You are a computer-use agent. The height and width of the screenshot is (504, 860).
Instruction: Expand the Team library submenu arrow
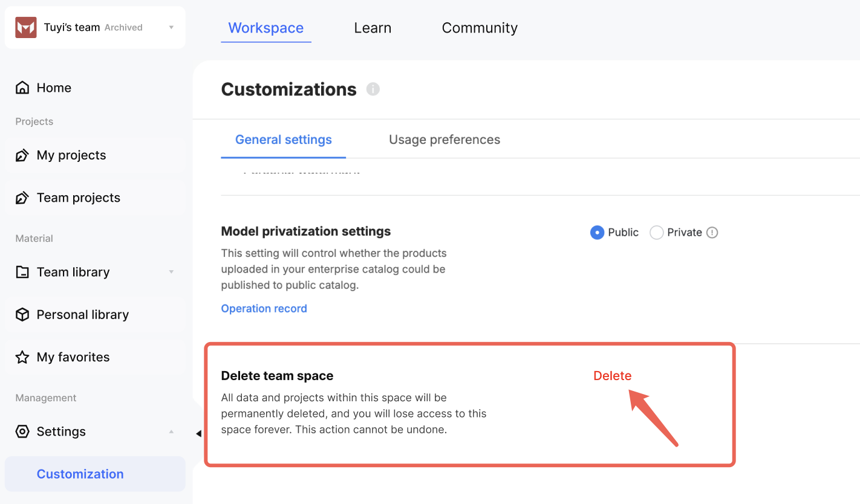point(171,272)
